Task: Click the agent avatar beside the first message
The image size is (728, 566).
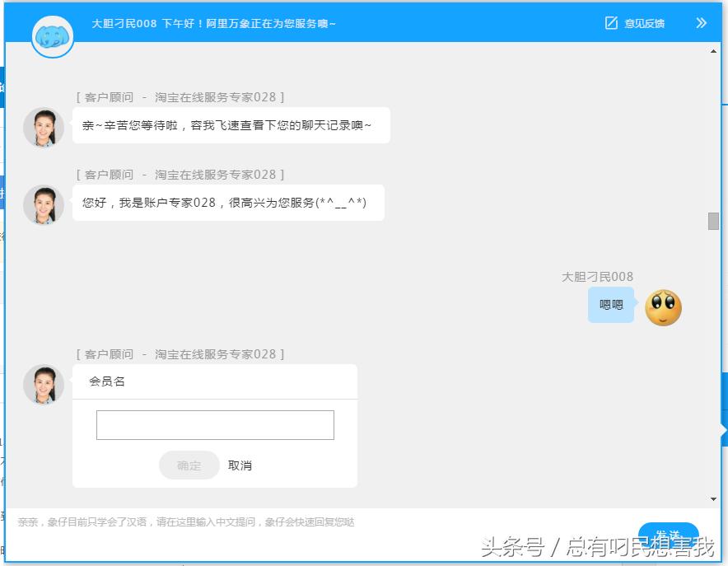Action: pos(43,127)
